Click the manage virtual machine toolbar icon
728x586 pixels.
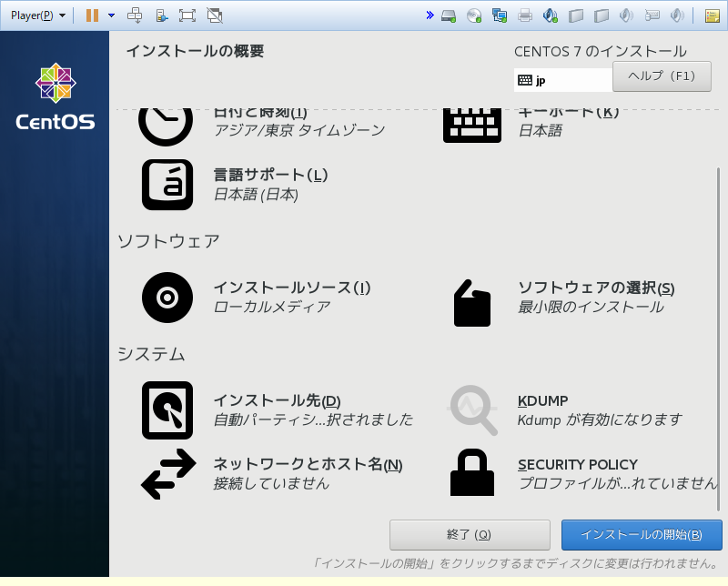coord(162,15)
